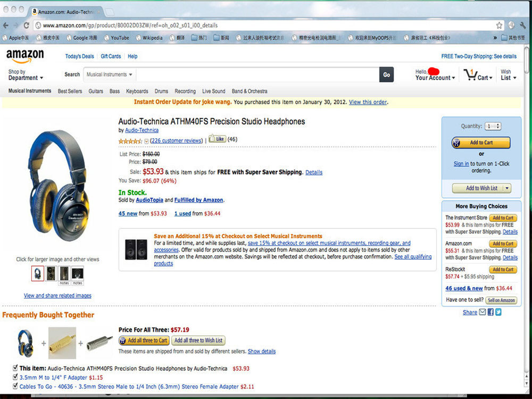Open the Quantity selector
Screen dimensions: 532x399
click(x=493, y=126)
